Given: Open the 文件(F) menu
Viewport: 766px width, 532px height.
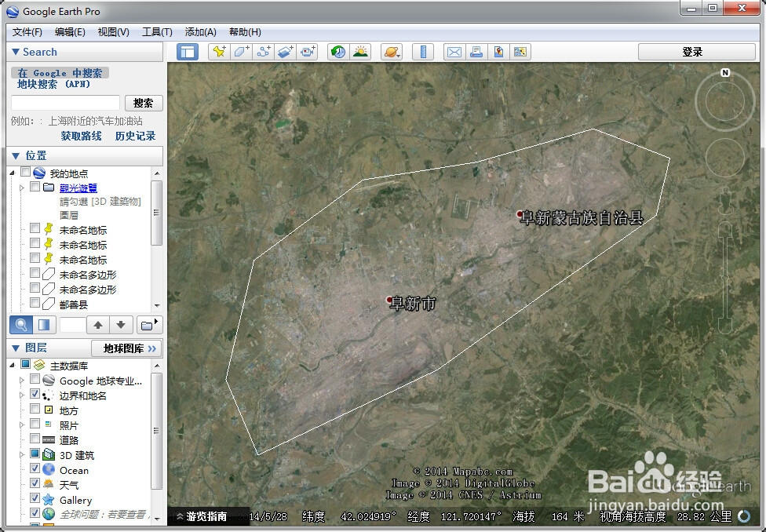Looking at the screenshot, I should click(27, 32).
